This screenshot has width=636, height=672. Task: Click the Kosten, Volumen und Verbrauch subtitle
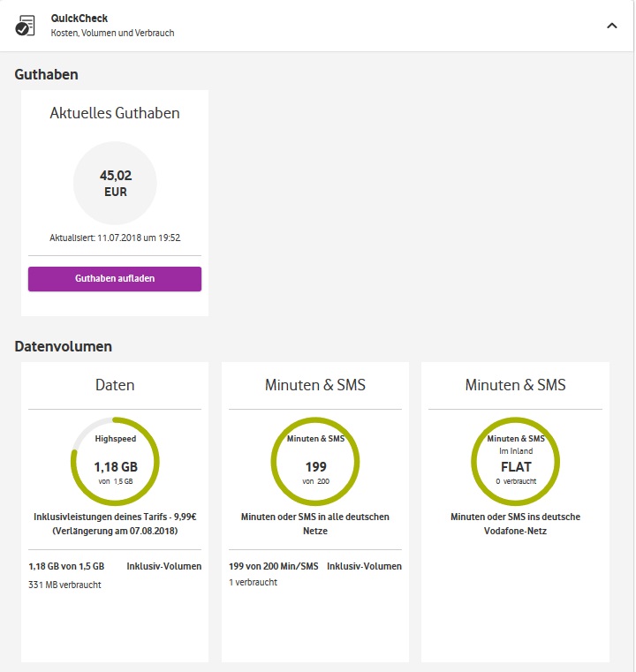pyautogui.click(x=112, y=34)
